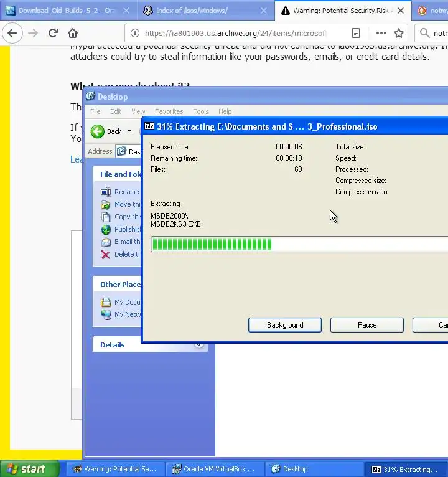The height and width of the screenshot is (477, 448).
Task: Expand the Details panel chevron
Action: point(198,344)
